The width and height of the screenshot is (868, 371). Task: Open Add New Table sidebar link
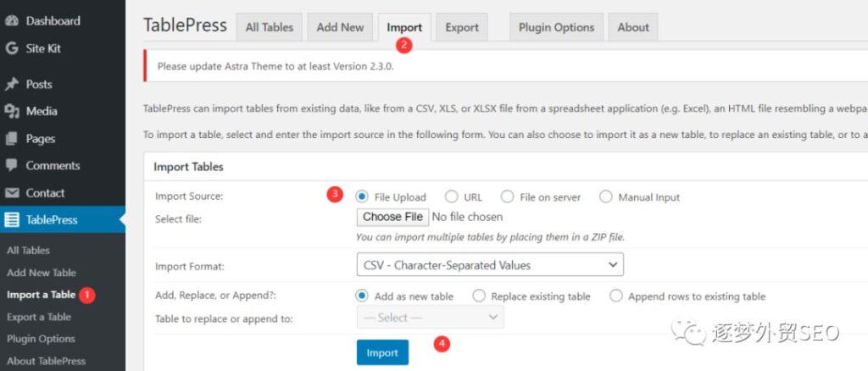click(41, 273)
